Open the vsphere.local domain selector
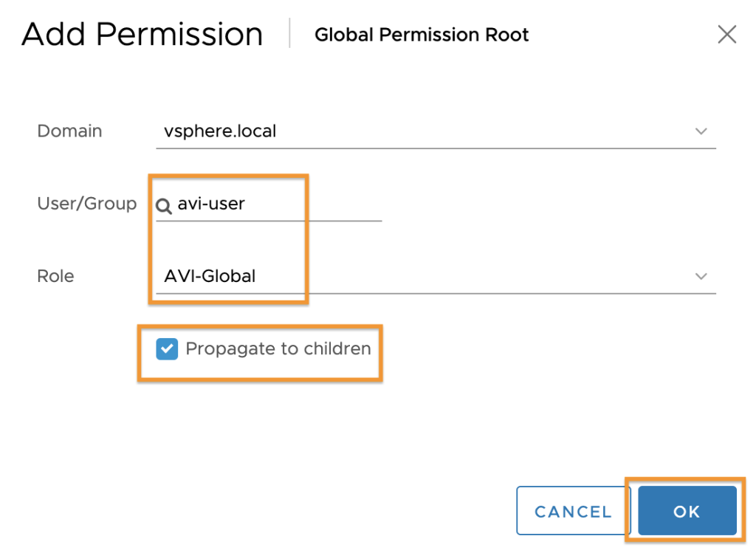Screen dimensions: 756x553 [x=436, y=131]
